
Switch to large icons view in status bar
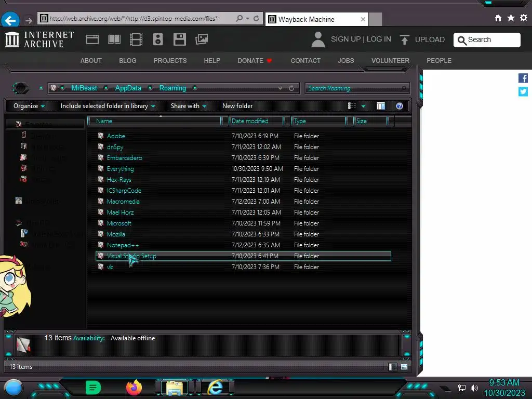point(404,367)
